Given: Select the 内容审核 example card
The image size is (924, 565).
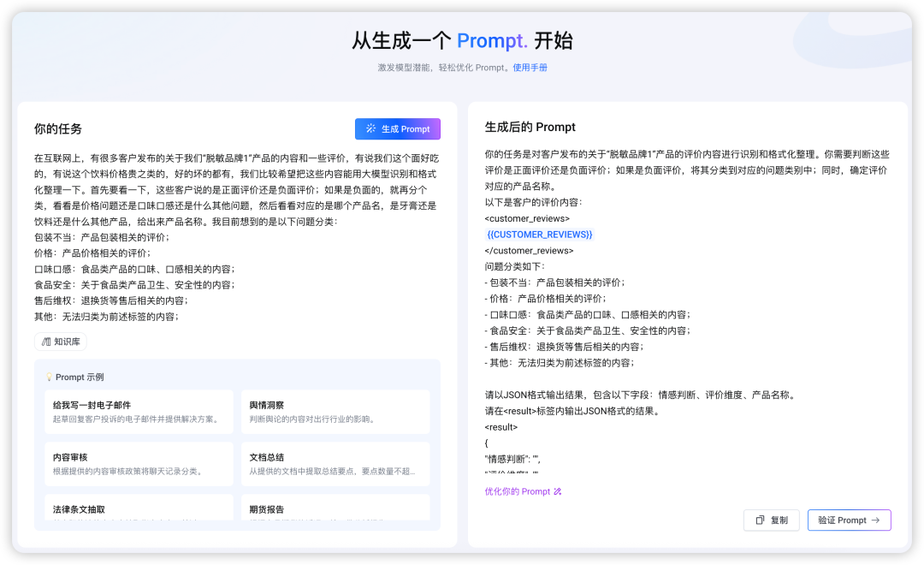Looking at the screenshot, I should [x=139, y=464].
